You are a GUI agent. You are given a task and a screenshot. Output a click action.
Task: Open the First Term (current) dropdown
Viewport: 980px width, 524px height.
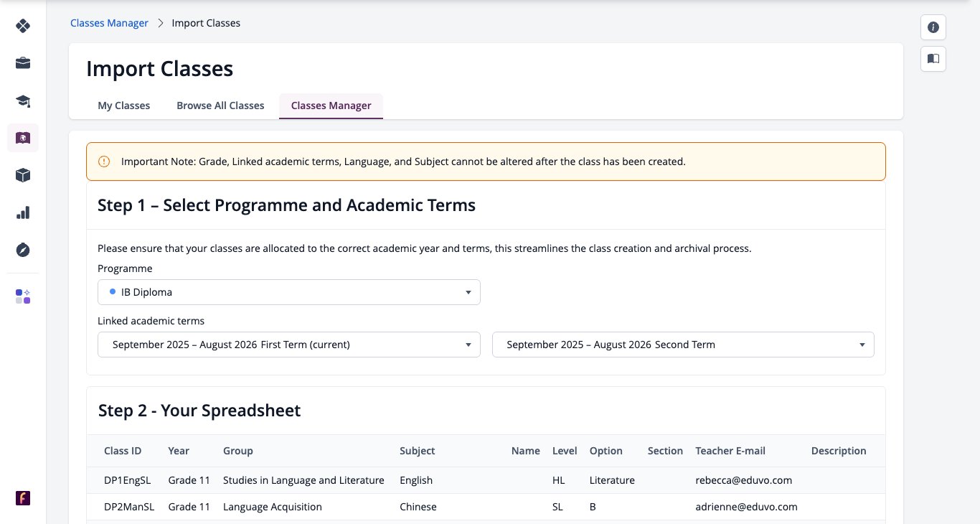(289, 345)
